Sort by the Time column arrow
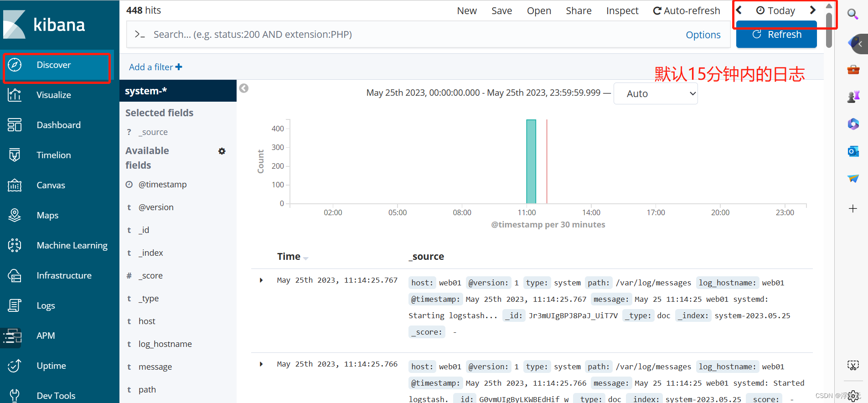This screenshot has height=403, width=868. (305, 258)
